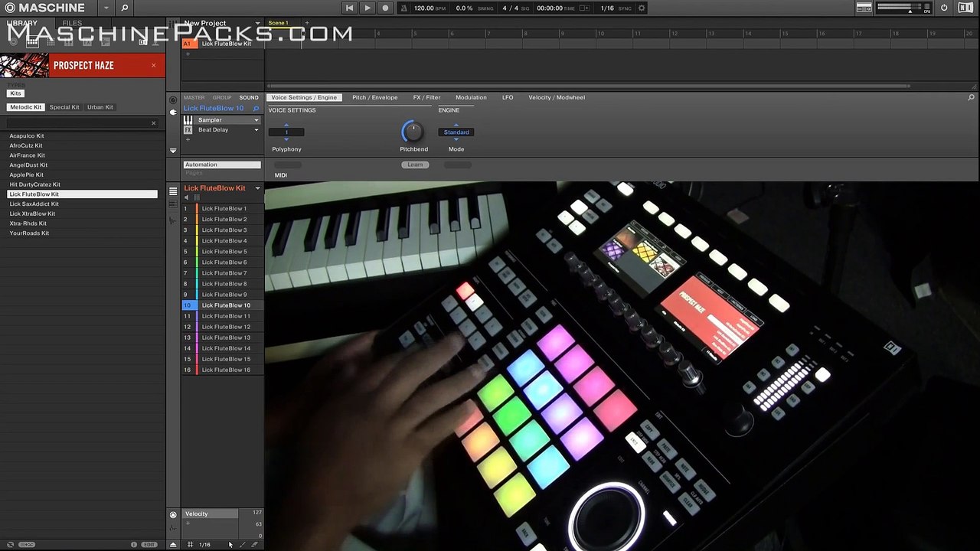
Task: Open sync settings gear icon
Action: coord(642,8)
